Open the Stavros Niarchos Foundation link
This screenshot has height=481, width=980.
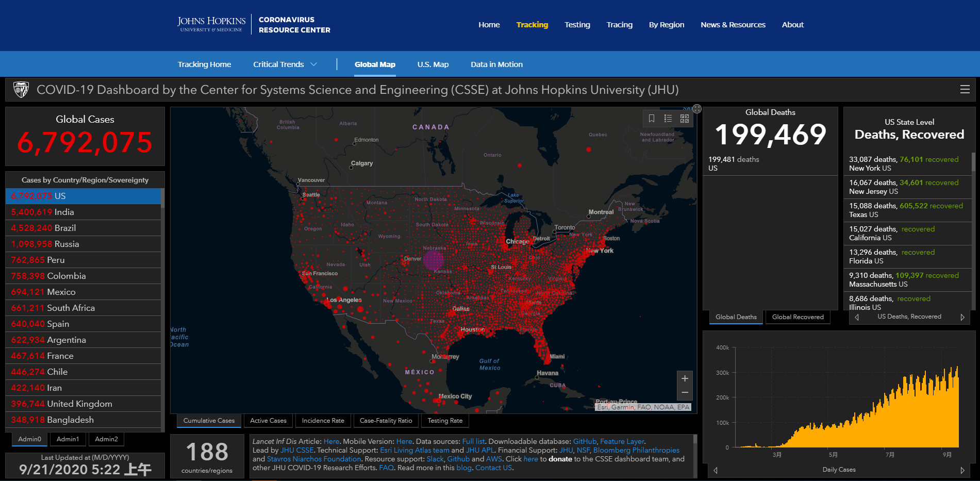pos(314,459)
